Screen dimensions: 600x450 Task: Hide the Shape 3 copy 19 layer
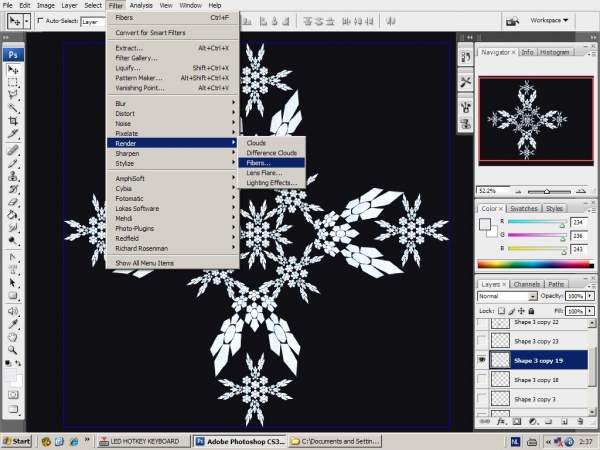(482, 360)
